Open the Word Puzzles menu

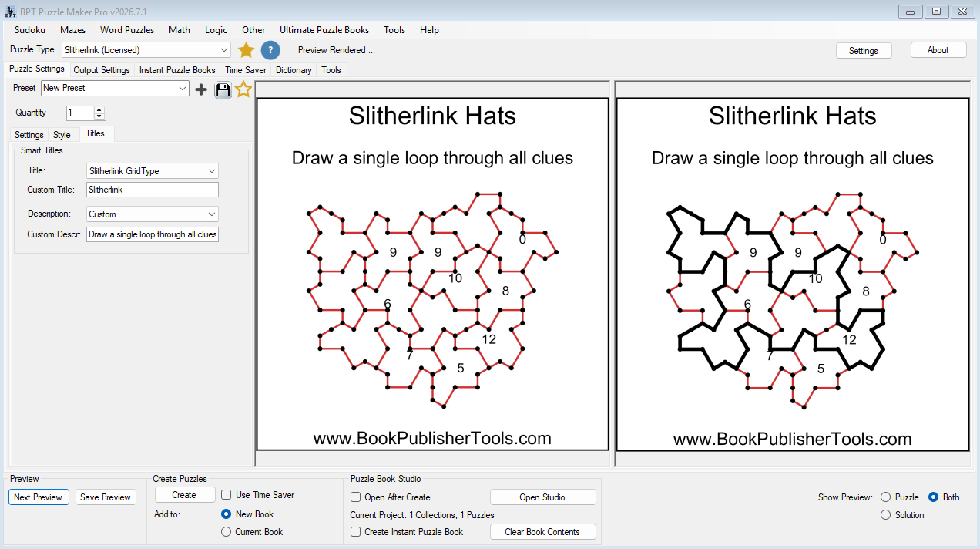pyautogui.click(x=127, y=30)
